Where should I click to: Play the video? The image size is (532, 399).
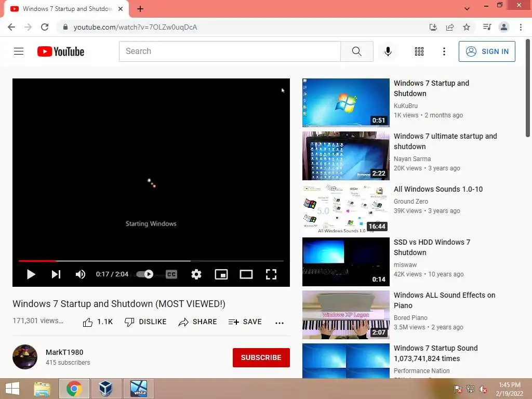pyautogui.click(x=31, y=274)
